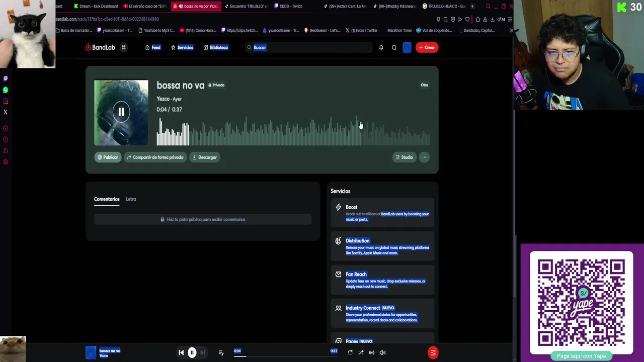Click the browser bookmark heart icon

click(467, 19)
